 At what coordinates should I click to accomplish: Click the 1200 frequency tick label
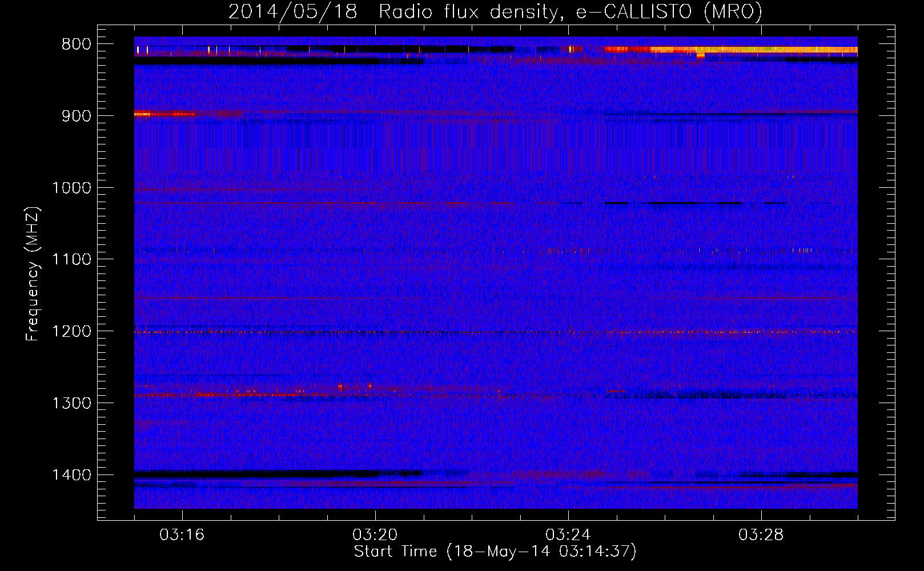(x=71, y=331)
